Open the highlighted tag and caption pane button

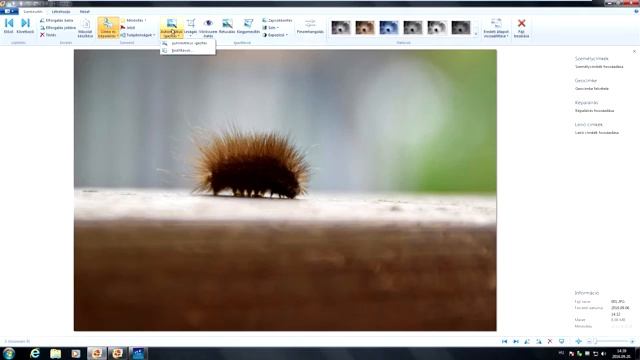tap(108, 28)
